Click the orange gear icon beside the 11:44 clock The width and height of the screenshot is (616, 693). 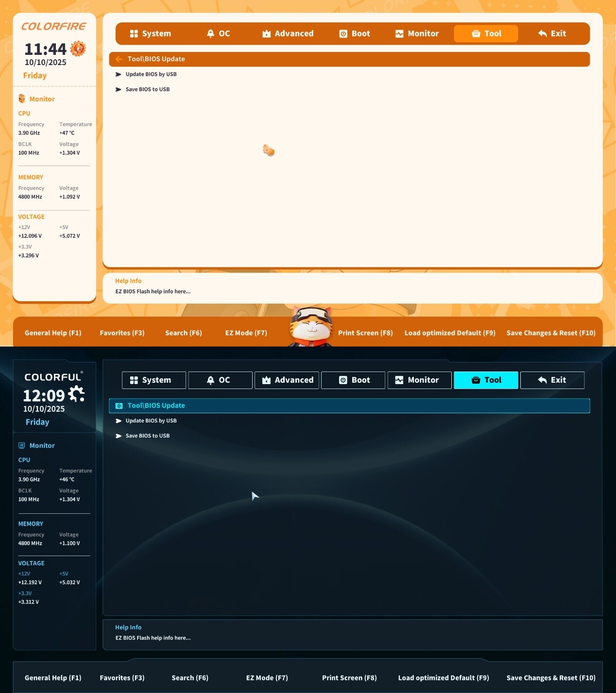tap(78, 49)
